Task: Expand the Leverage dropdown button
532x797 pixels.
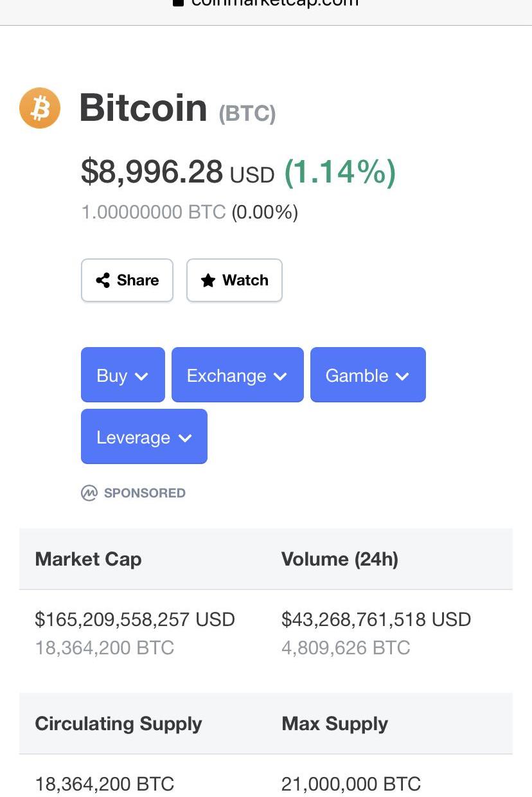Action: [144, 437]
